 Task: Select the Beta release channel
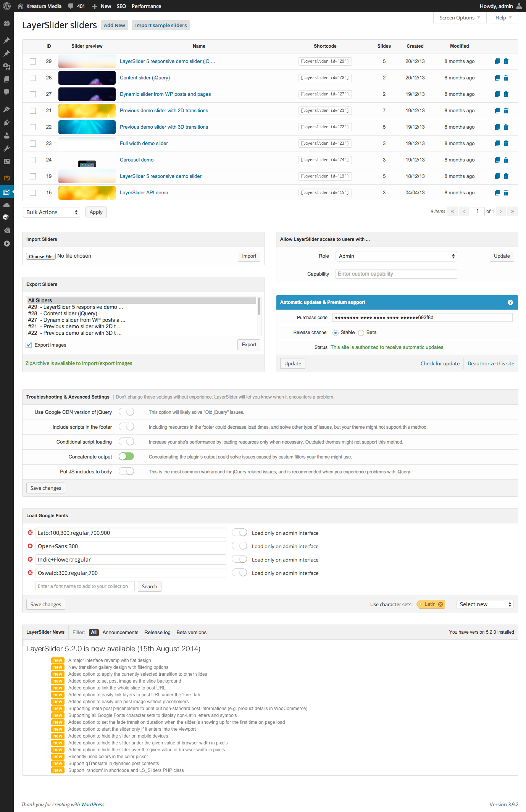tap(361, 333)
